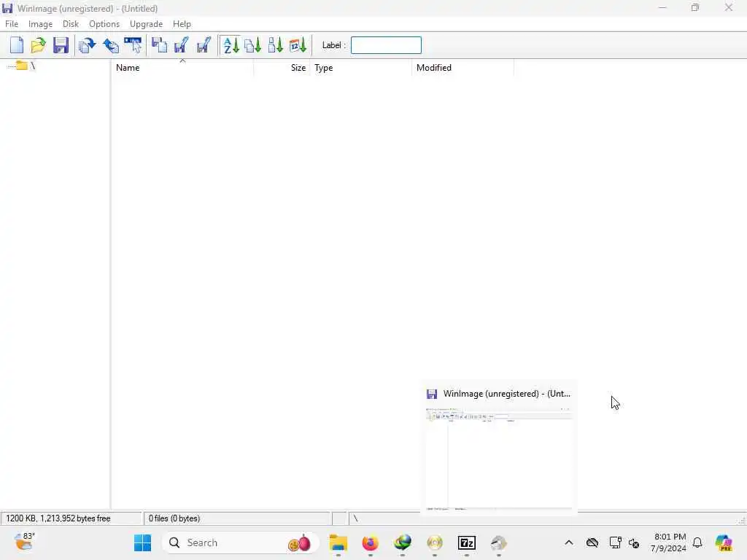Sort files by date using the calendar icon

point(298,45)
